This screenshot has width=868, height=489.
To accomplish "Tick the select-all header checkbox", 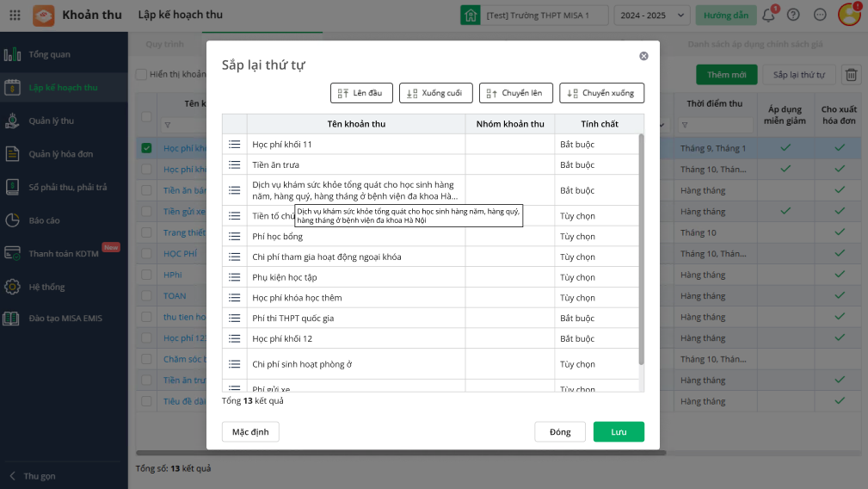I will (146, 117).
